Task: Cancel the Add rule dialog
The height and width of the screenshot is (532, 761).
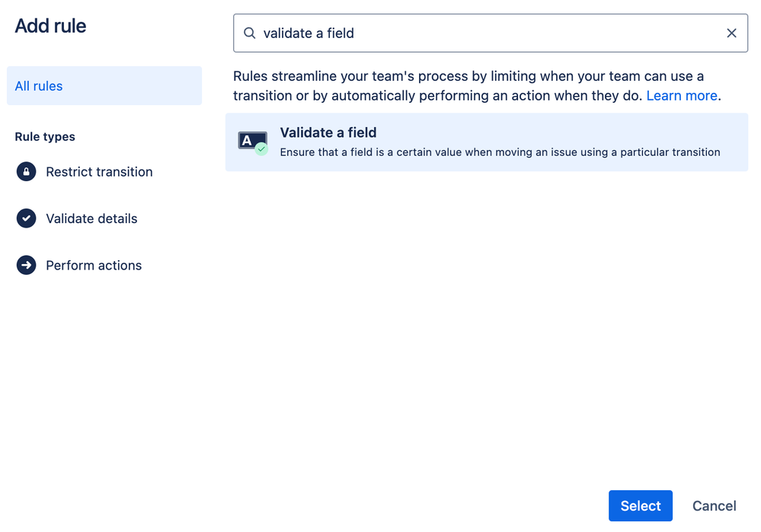Action: coord(714,506)
